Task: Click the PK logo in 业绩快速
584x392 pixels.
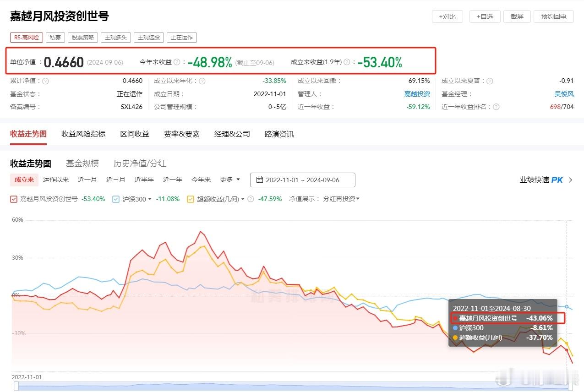Action: pyautogui.click(x=557, y=180)
